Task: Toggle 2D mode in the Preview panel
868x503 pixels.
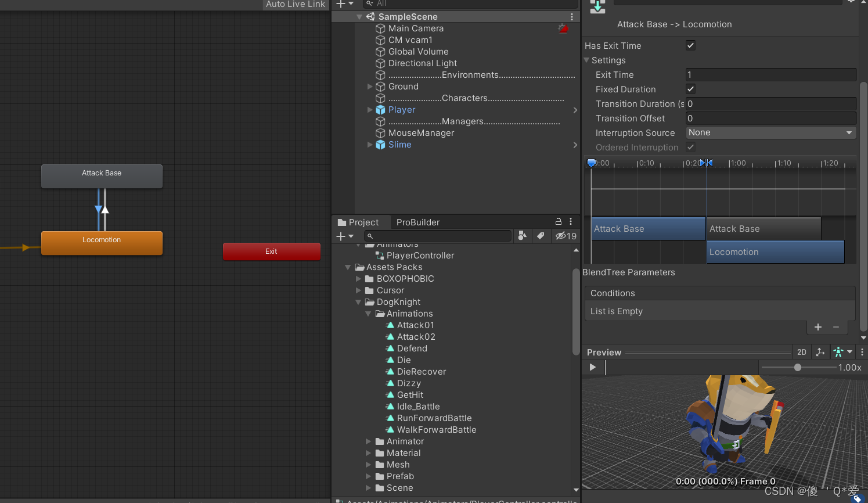Action: point(802,352)
